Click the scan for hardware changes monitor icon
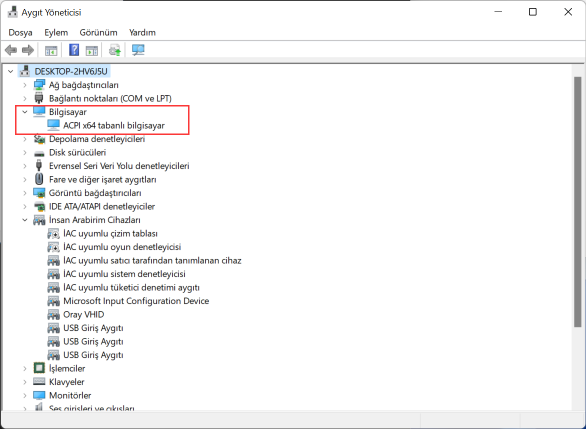This screenshot has width=586, height=429. tap(138, 50)
